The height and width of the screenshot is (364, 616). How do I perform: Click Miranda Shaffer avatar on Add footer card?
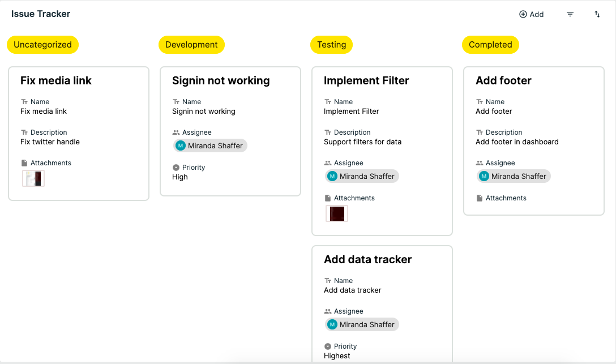pos(484,176)
